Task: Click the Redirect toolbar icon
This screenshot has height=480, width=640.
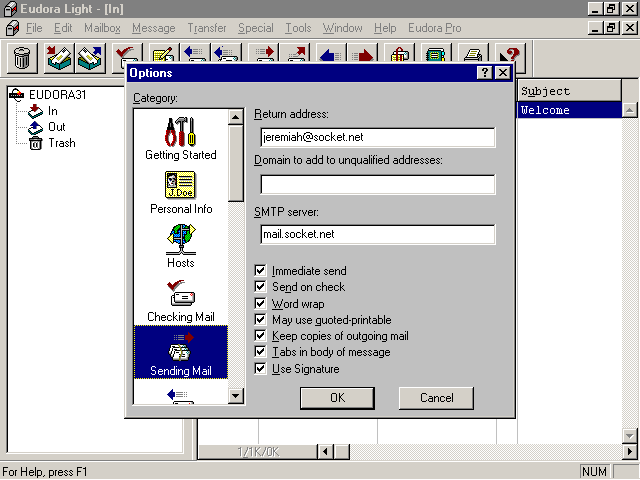Action: pos(295,53)
